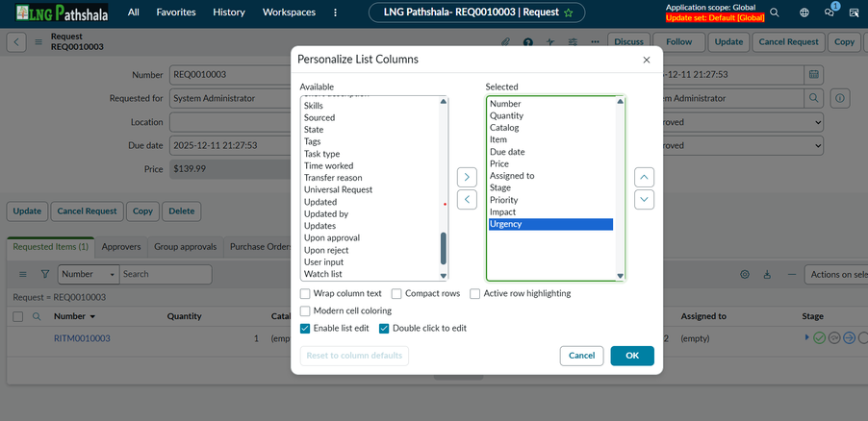The width and height of the screenshot is (868, 421).
Task: Expand the stage indicator triangle for RITM0010003
Action: 807,337
